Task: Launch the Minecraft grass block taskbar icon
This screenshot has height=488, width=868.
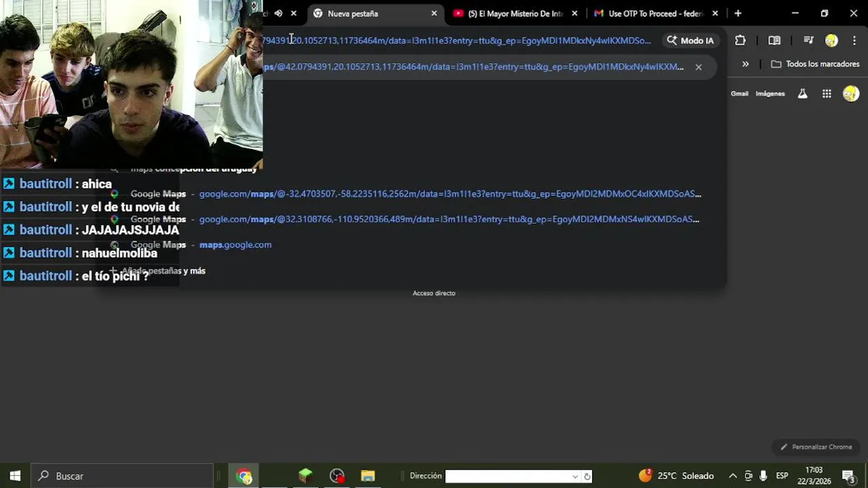Action: [305, 476]
